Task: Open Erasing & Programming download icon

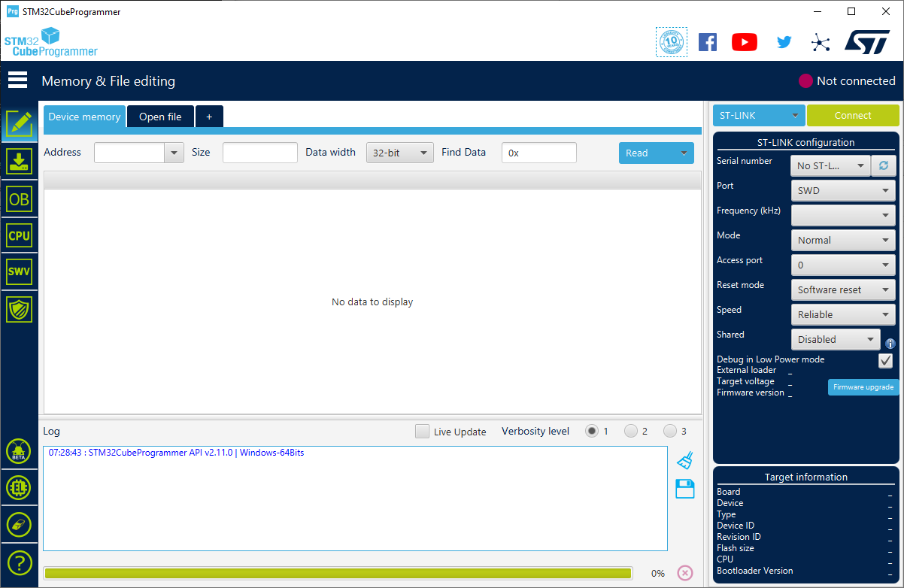Action: 19,162
